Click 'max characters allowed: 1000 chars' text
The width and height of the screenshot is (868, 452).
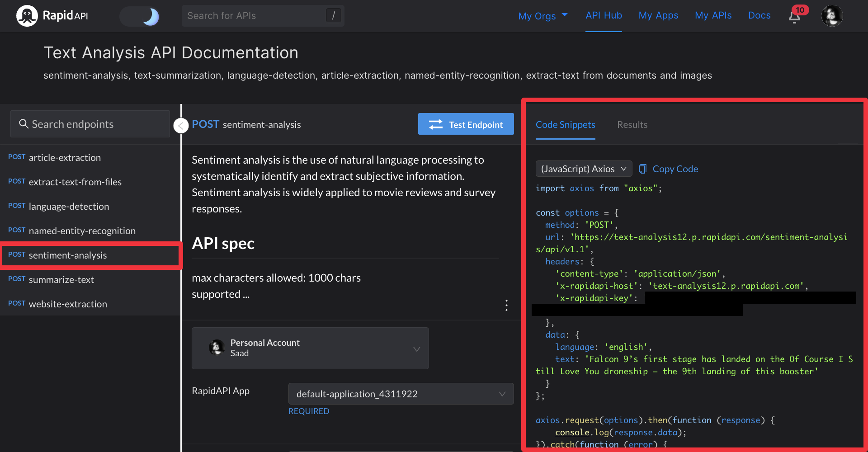(x=276, y=278)
